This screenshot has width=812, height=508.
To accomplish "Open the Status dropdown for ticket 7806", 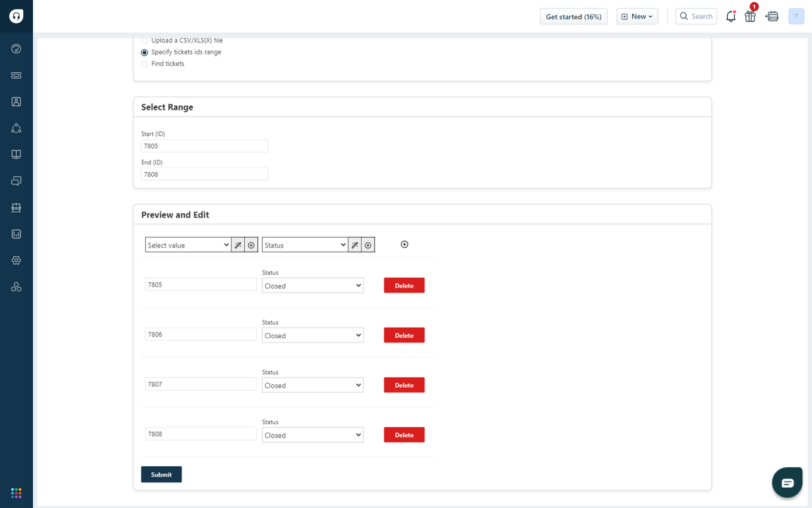I will tap(312, 335).
